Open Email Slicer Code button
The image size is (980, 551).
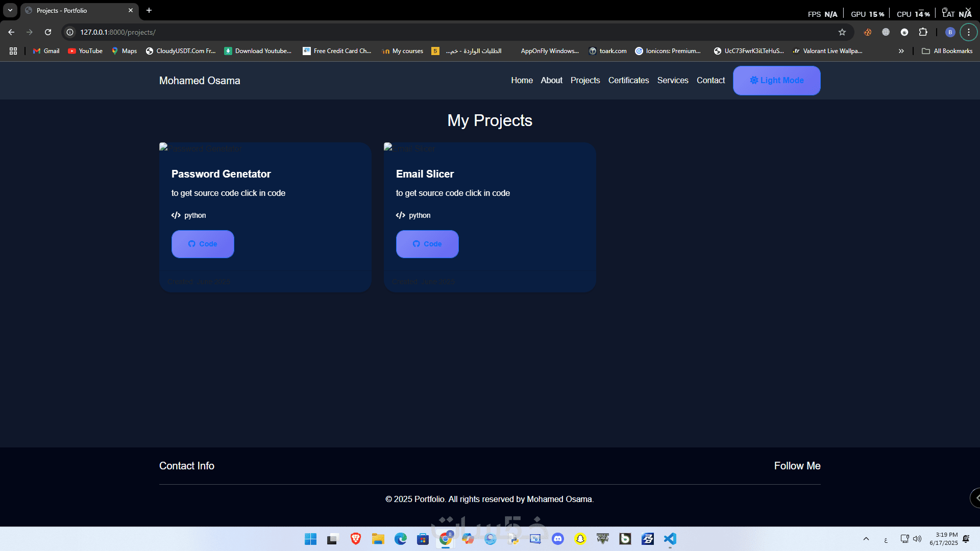[427, 244]
